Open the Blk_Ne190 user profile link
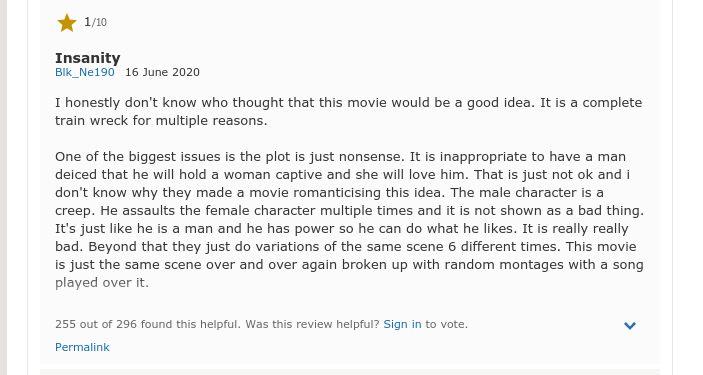Image resolution: width=703 pixels, height=375 pixels. click(x=85, y=72)
